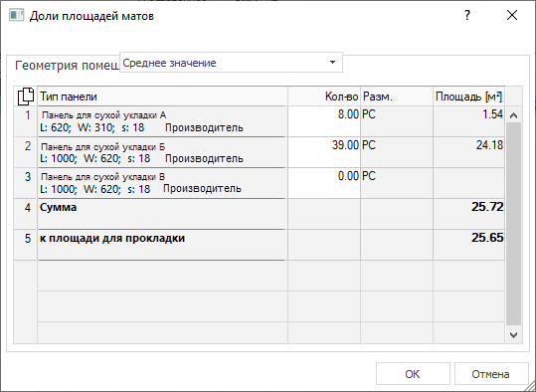Image resolution: width=536 pixels, height=392 pixels.
Task: Click row number 1 header
Action: click(x=25, y=121)
